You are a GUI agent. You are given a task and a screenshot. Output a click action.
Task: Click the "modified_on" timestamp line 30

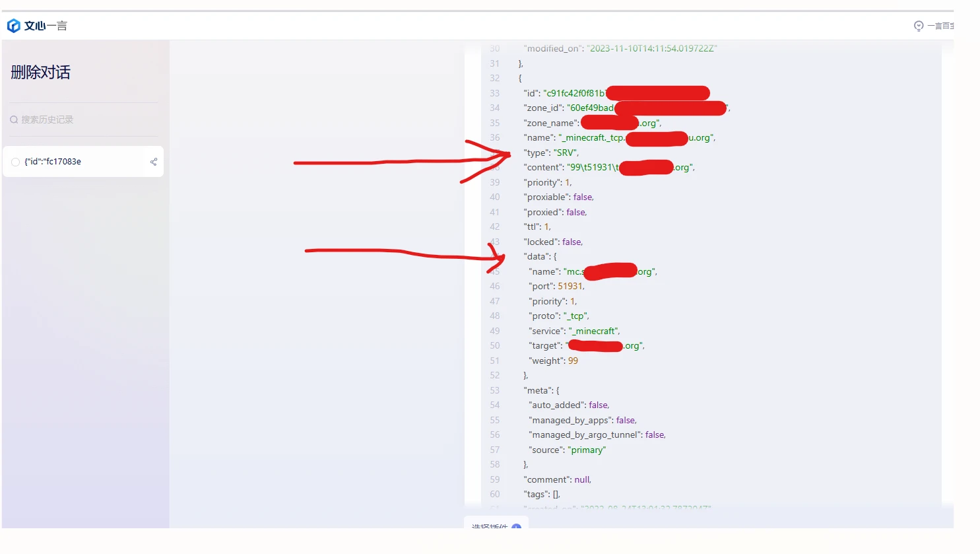[620, 48]
